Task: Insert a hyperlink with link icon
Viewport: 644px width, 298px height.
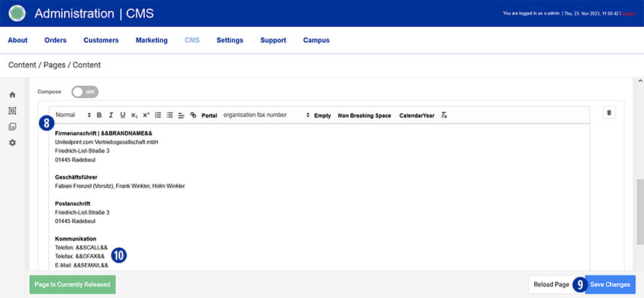Action: [193, 116]
